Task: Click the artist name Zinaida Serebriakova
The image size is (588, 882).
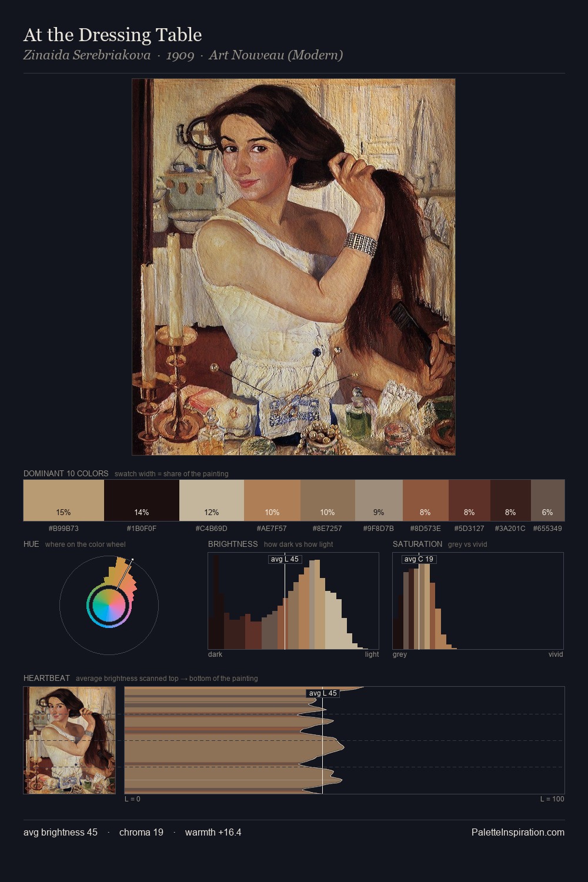Action: (87, 55)
